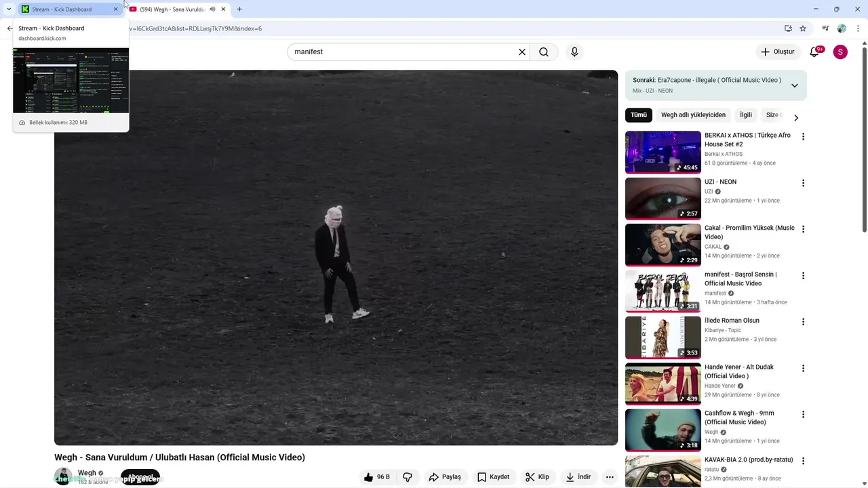Click the main video player to pause
This screenshot has width=868, height=488.
click(336, 258)
